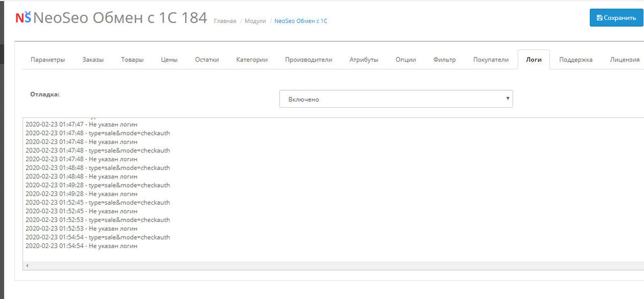Click log line 01:48:48 Не указан логин
Viewport: 644px width, 299px height.
pyautogui.click(x=82, y=176)
